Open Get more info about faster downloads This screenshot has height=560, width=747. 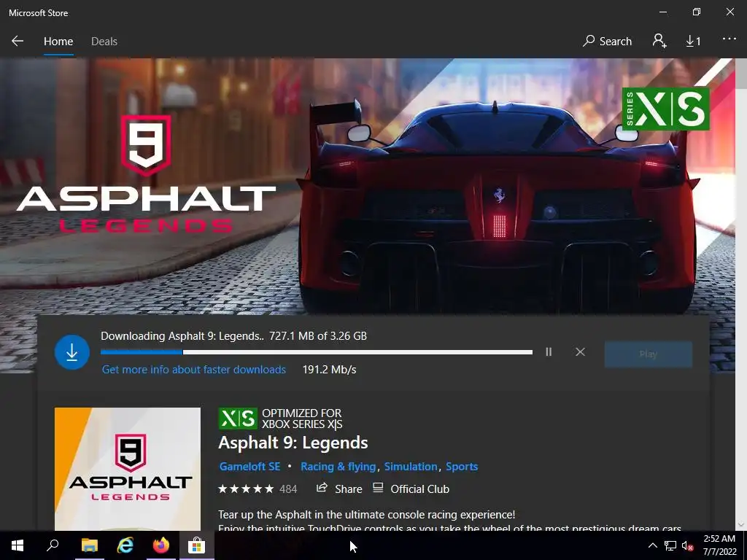(x=194, y=370)
